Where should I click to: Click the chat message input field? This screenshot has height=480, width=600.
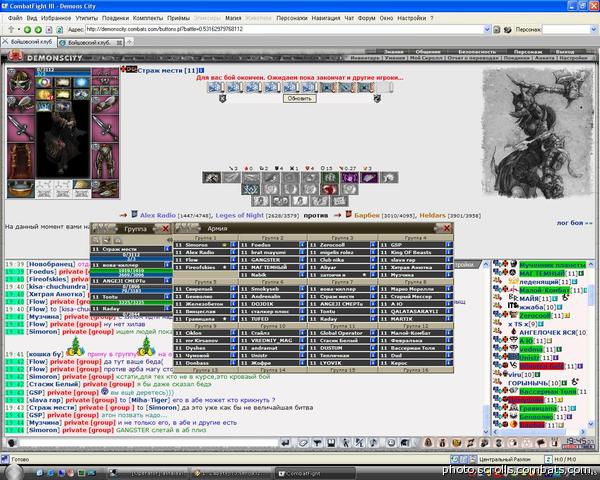148,443
